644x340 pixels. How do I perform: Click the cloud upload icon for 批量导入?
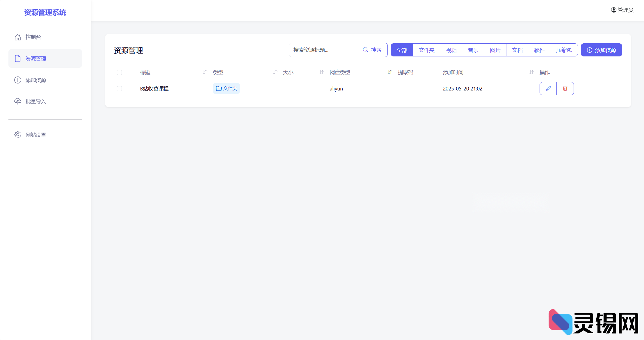coord(18,101)
